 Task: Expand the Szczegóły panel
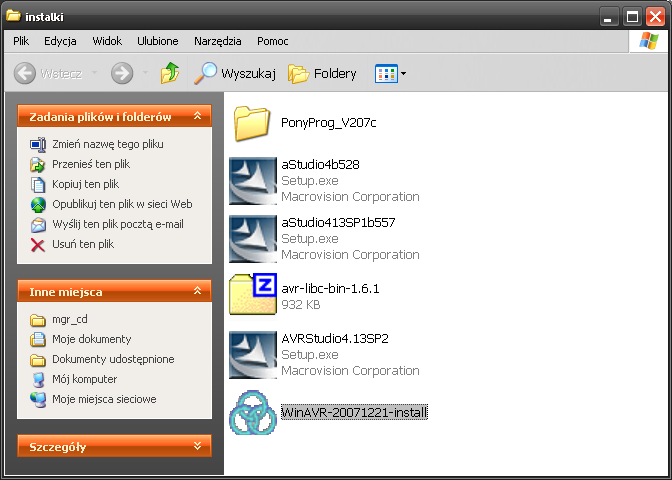click(x=198, y=447)
